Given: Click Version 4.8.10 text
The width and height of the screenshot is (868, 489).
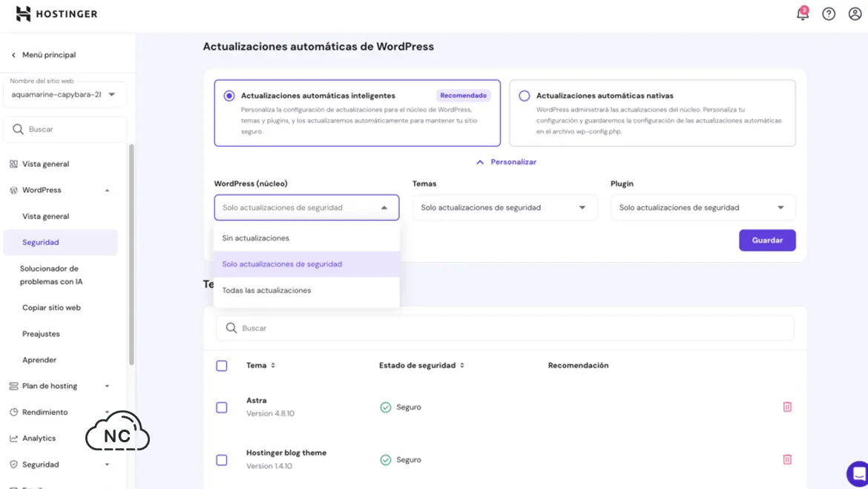Looking at the screenshot, I should click(x=270, y=414).
